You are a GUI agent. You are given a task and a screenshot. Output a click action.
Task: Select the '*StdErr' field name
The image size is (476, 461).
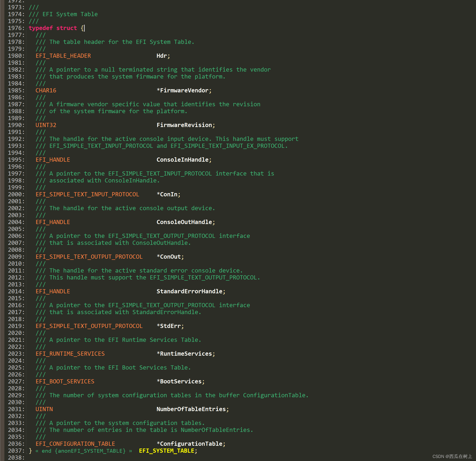click(x=169, y=326)
